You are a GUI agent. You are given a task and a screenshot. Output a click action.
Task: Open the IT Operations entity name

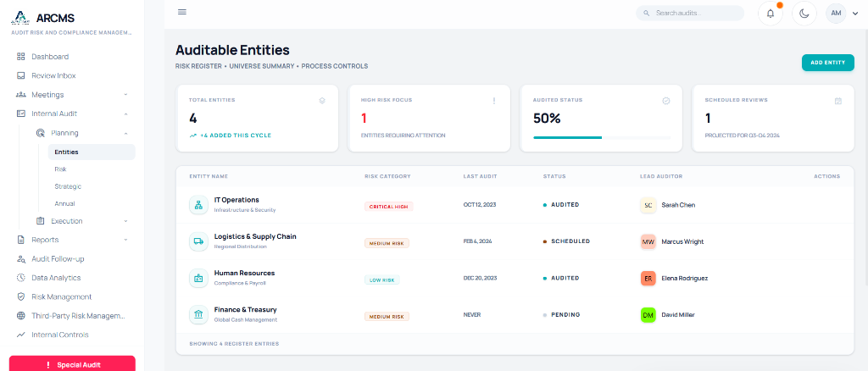click(x=236, y=200)
